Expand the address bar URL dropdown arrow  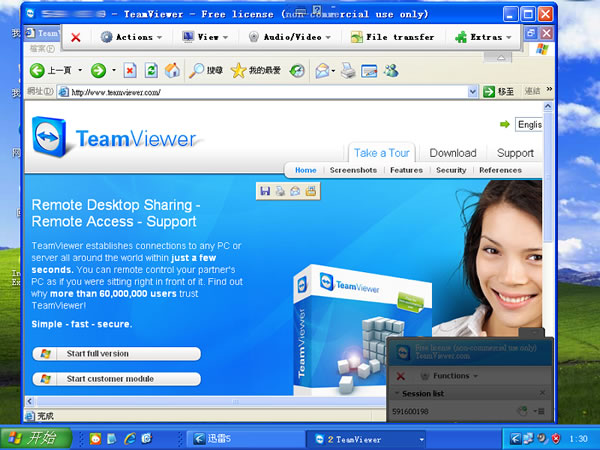(473, 92)
